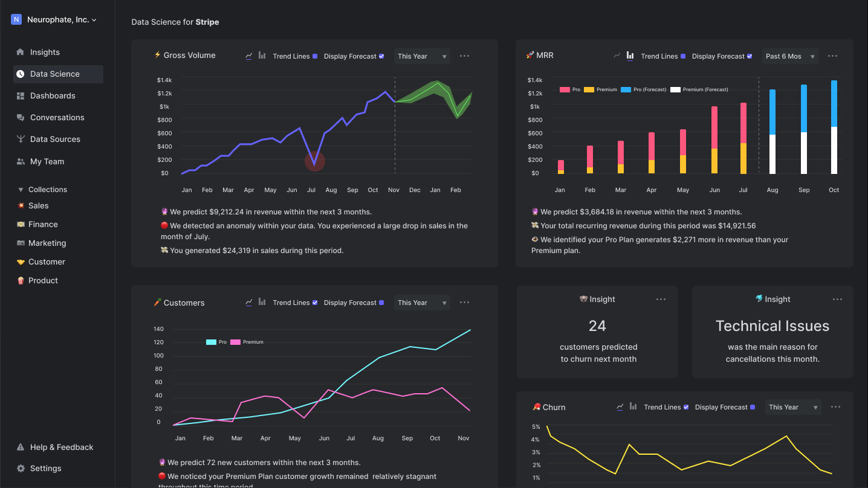Click the Technical Issues insight text

pos(772,326)
